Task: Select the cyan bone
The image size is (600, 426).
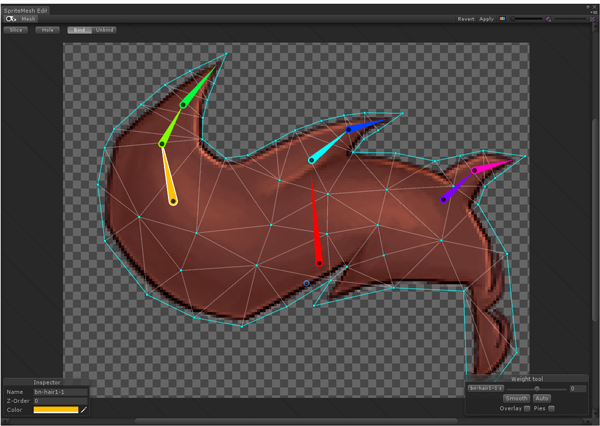Action: (x=326, y=147)
